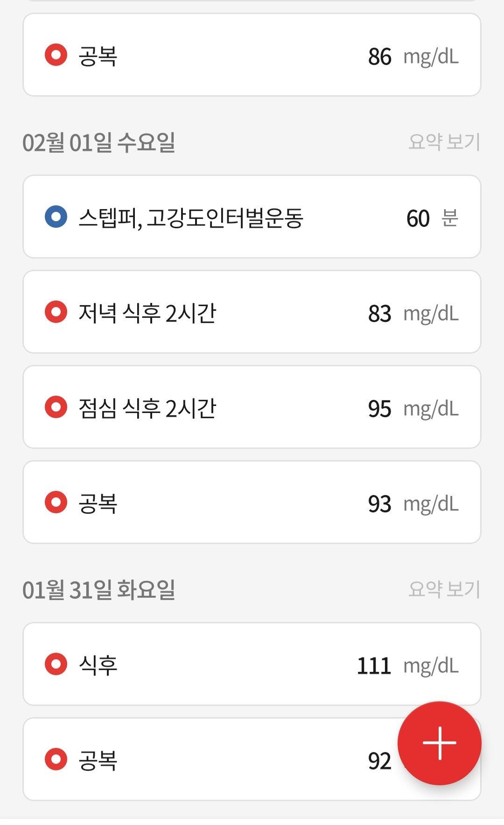Open 요약 보기 for 01월 31일

tap(444, 589)
